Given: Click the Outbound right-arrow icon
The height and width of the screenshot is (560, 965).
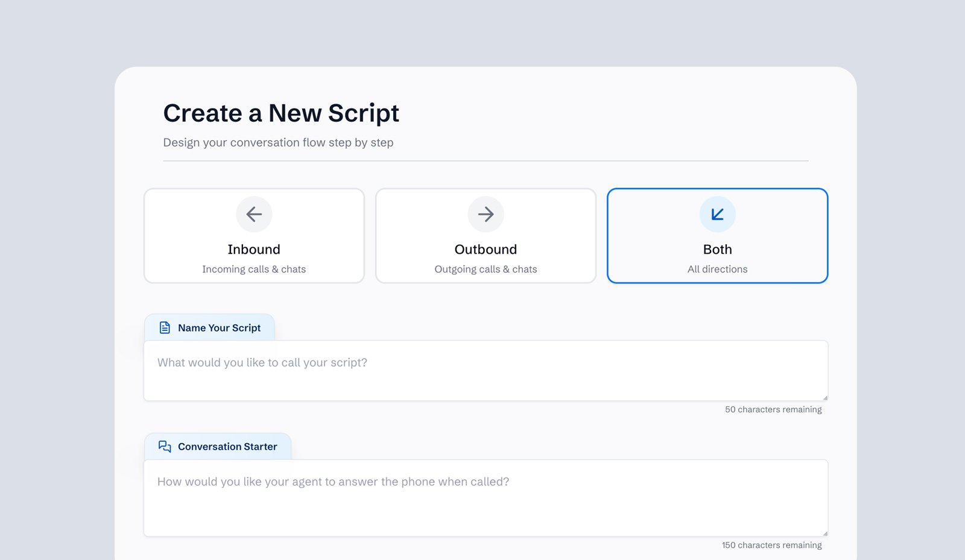Looking at the screenshot, I should coord(486,214).
